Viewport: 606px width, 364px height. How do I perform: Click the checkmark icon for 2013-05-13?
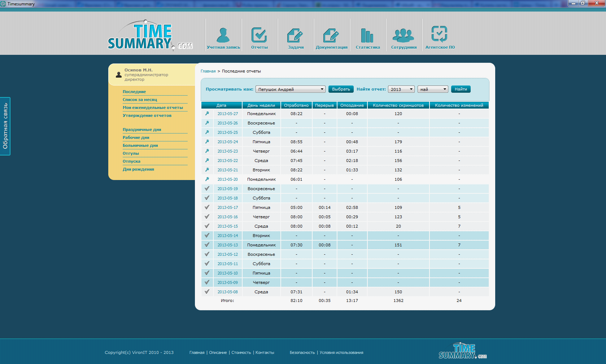[207, 245]
